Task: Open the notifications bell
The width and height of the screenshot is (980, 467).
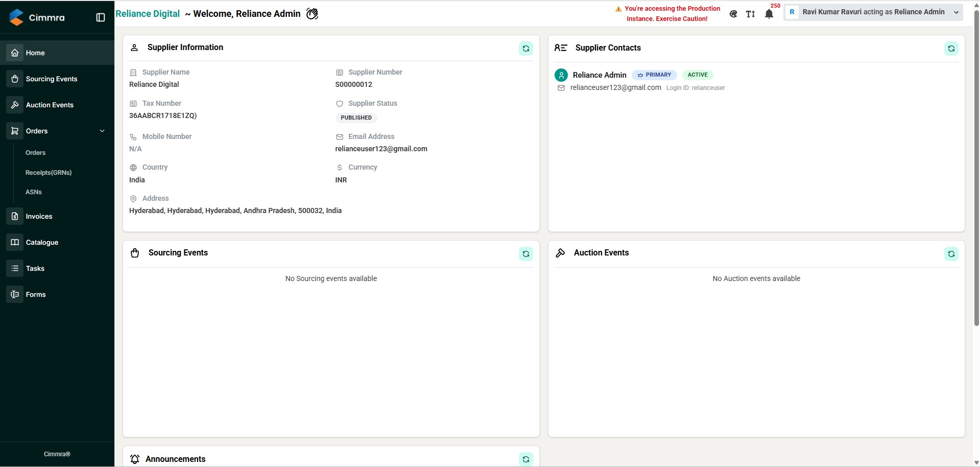Action: pos(769,14)
